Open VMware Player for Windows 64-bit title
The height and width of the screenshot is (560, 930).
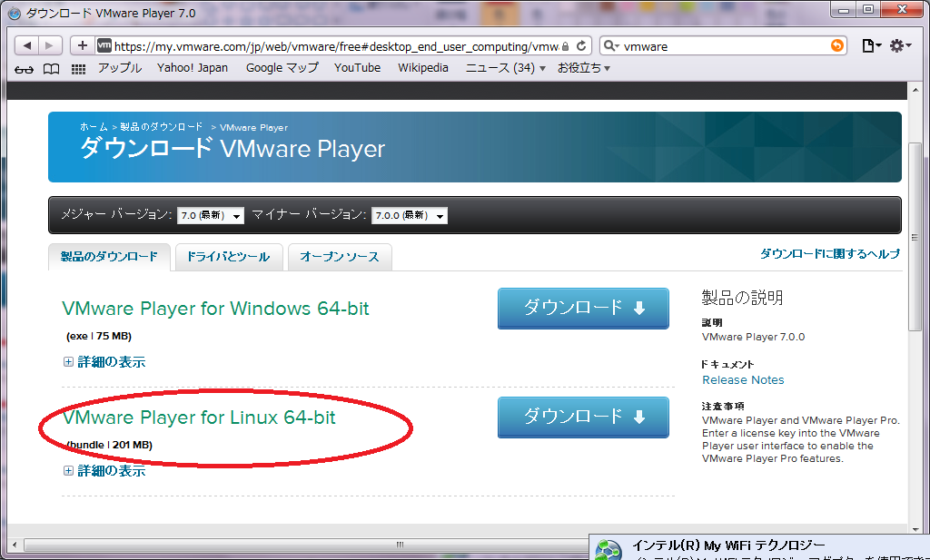pyautogui.click(x=215, y=309)
